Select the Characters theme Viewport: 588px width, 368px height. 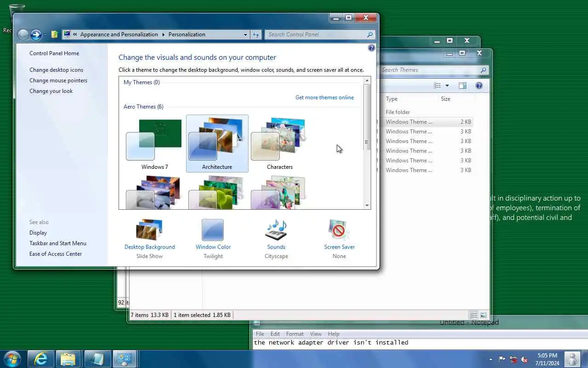[x=280, y=144]
